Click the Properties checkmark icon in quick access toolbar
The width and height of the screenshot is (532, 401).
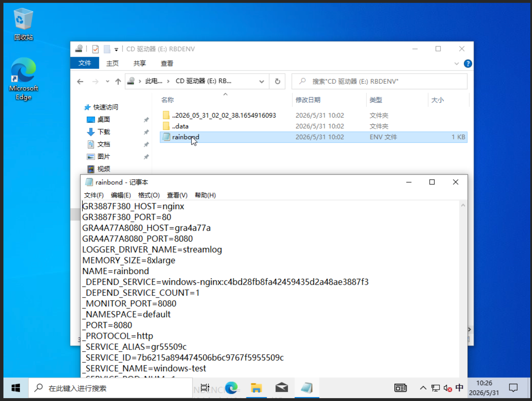click(x=96, y=49)
